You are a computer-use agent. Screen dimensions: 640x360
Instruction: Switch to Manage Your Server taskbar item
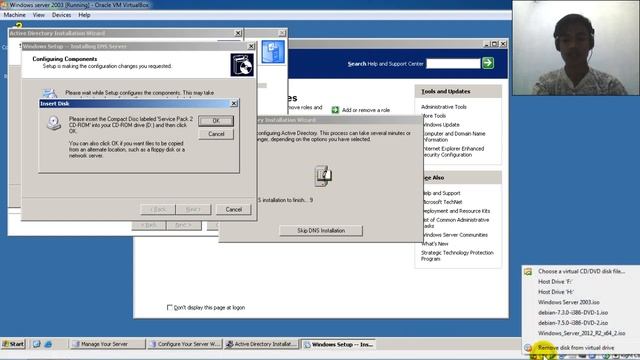click(x=107, y=344)
